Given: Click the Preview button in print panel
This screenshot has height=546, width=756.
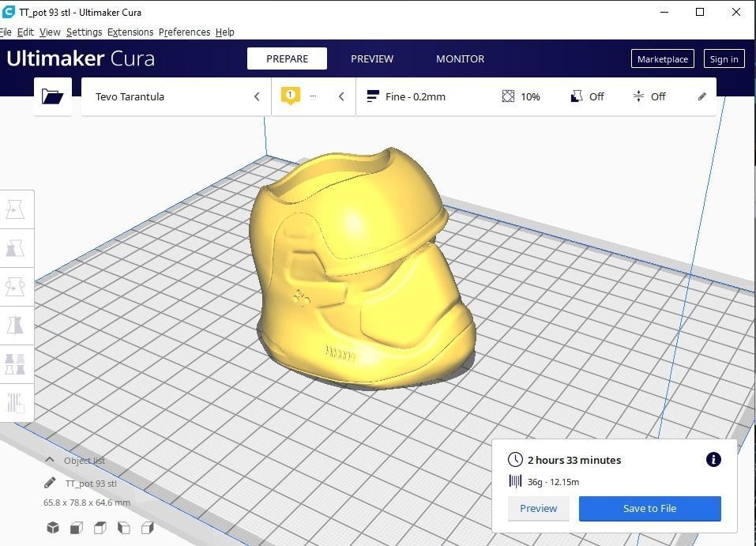Looking at the screenshot, I should click(x=538, y=508).
